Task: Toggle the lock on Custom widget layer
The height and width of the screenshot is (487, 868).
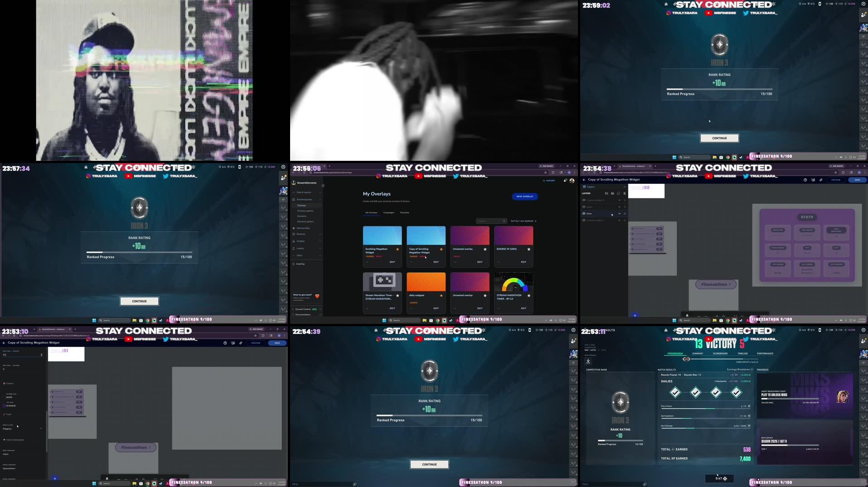Action: [x=625, y=201]
